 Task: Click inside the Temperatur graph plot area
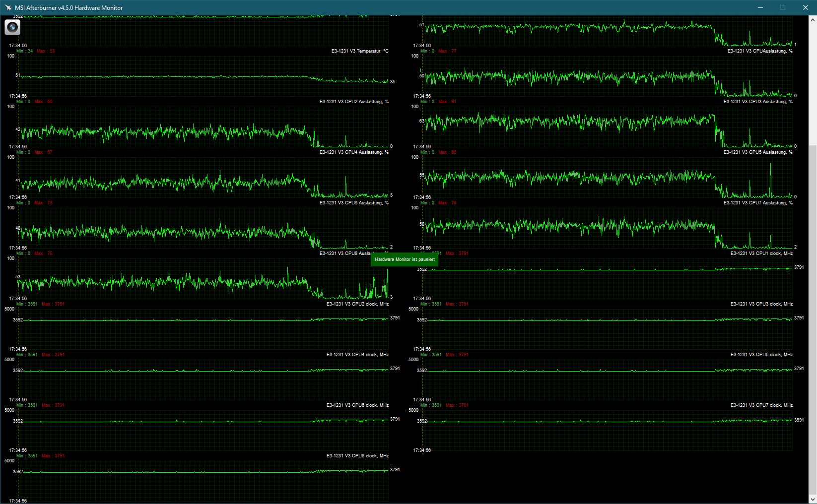point(204,76)
